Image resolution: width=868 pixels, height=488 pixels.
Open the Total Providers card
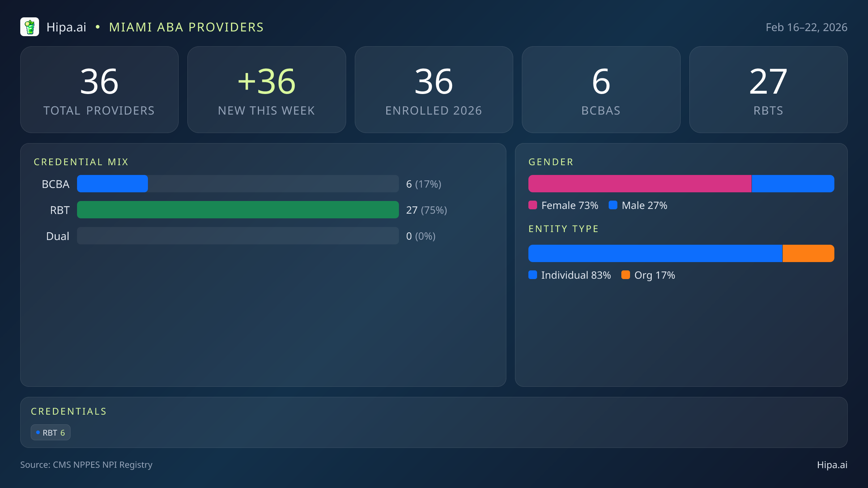click(x=99, y=90)
